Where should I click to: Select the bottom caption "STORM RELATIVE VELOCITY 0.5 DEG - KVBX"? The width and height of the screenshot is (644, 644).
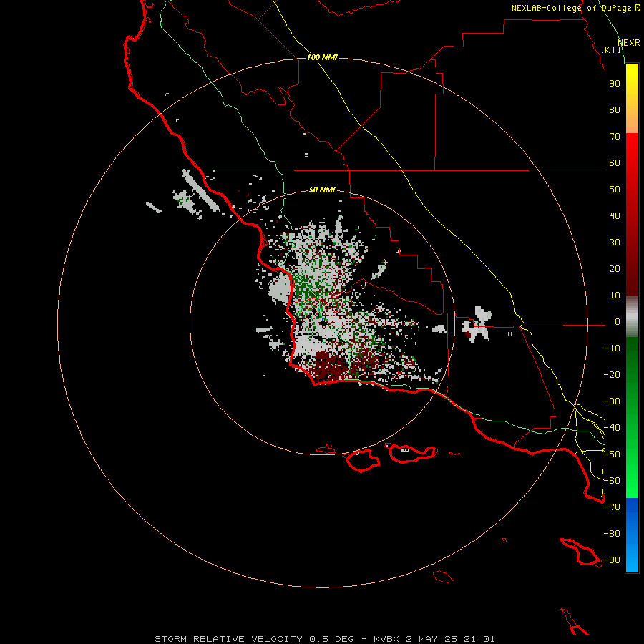click(x=277, y=639)
